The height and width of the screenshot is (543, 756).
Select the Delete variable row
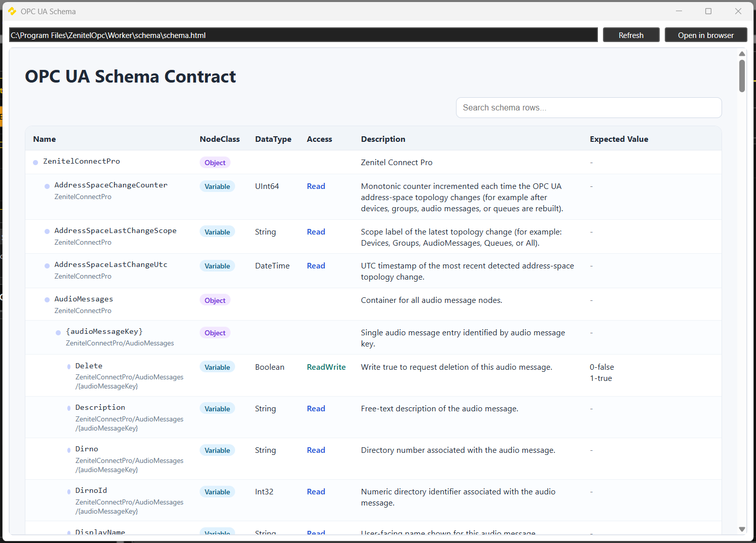coord(89,366)
